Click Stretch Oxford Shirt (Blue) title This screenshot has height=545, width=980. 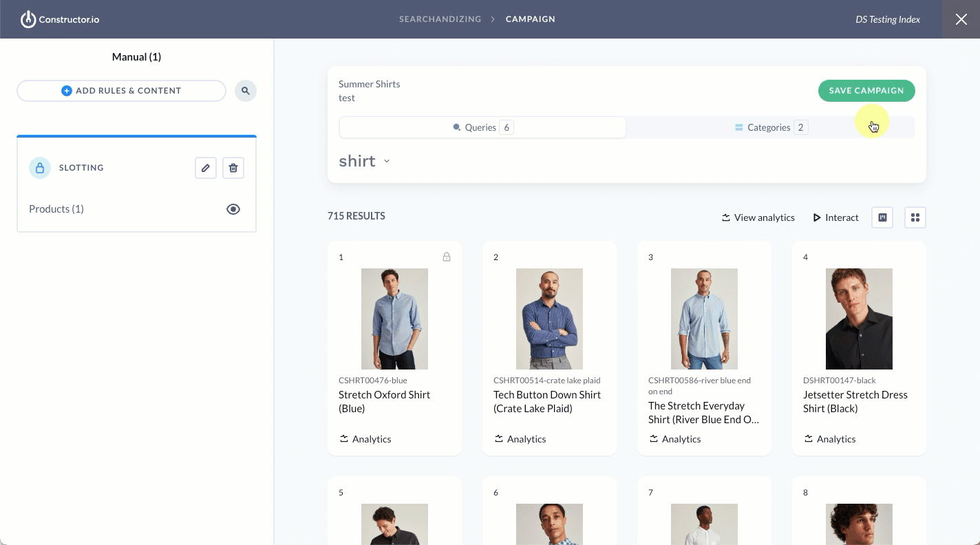click(384, 402)
